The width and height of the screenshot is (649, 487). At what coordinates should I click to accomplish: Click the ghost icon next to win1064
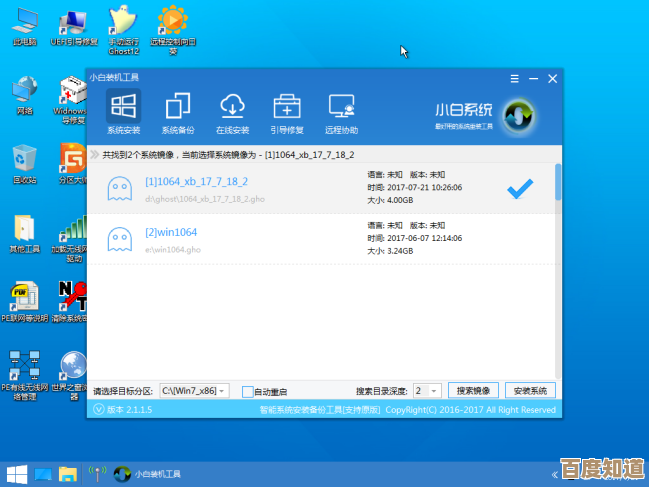tap(118, 238)
